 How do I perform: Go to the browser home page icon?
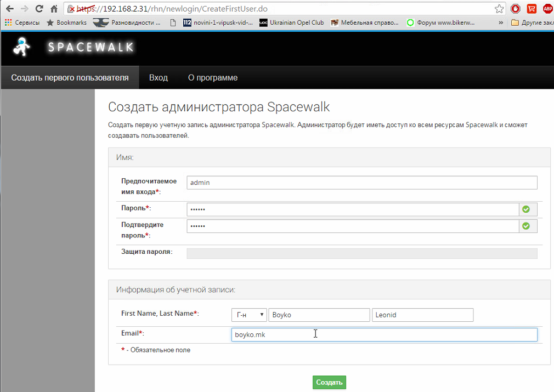[54, 9]
